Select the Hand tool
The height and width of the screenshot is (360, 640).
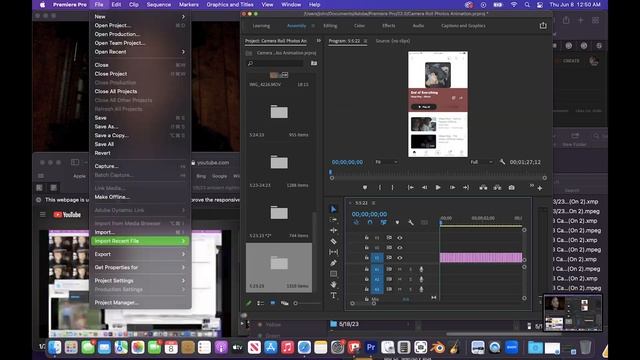(x=333, y=284)
